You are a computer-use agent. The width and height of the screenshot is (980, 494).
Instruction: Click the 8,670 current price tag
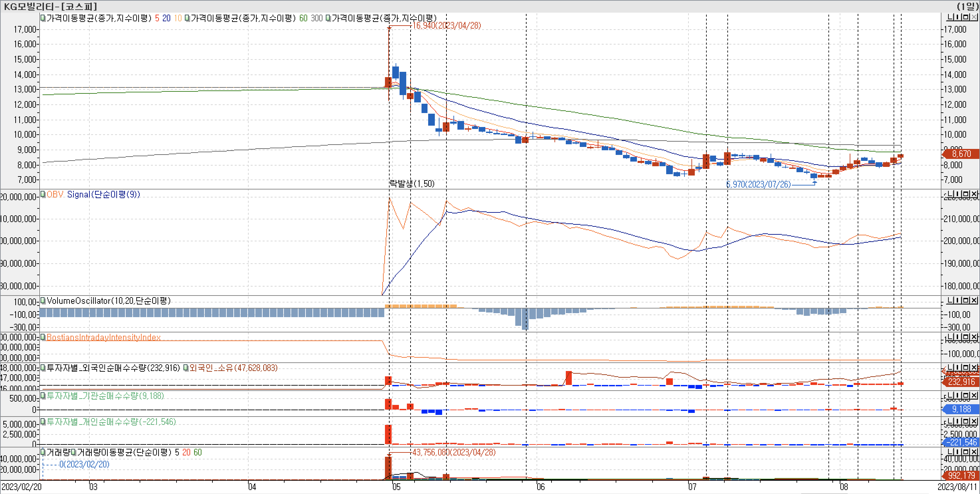point(961,154)
